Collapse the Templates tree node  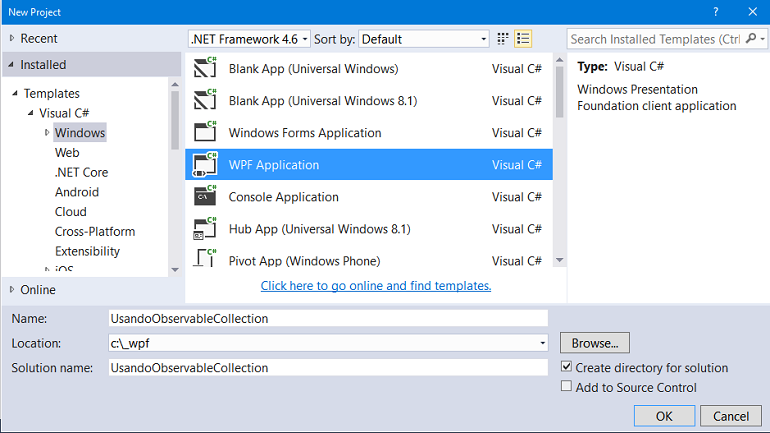15,93
